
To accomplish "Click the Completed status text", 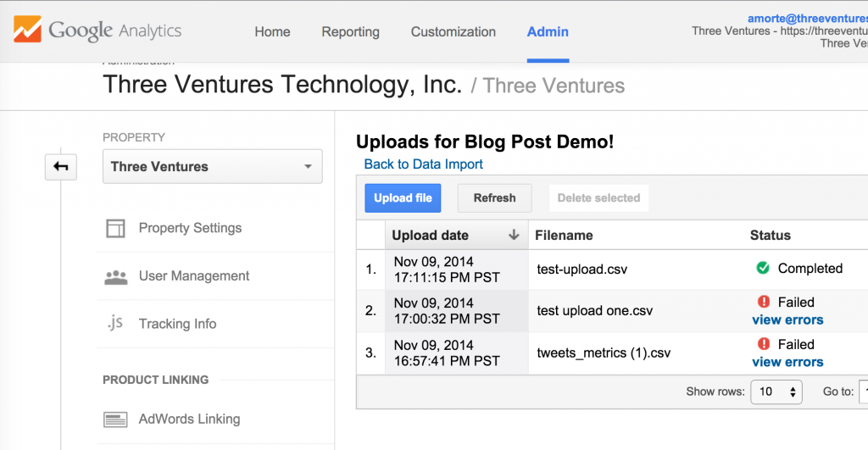I will (x=810, y=269).
